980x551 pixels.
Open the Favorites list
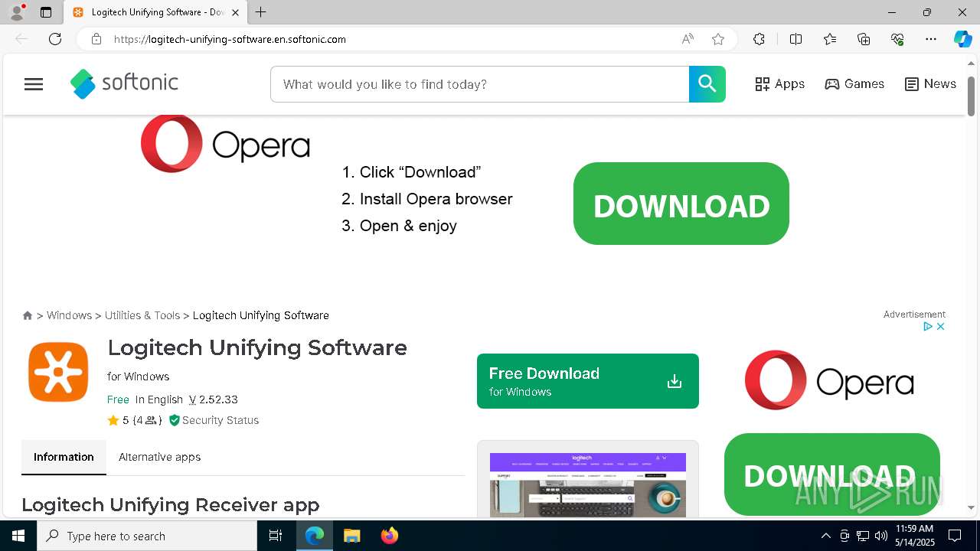pyautogui.click(x=830, y=39)
